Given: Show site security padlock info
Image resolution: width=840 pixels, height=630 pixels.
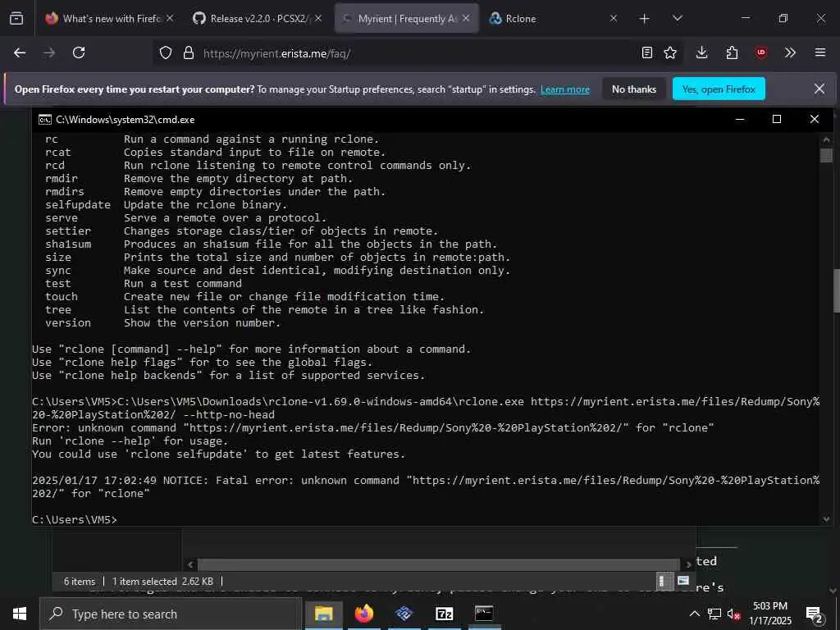Looking at the screenshot, I should tap(188, 53).
